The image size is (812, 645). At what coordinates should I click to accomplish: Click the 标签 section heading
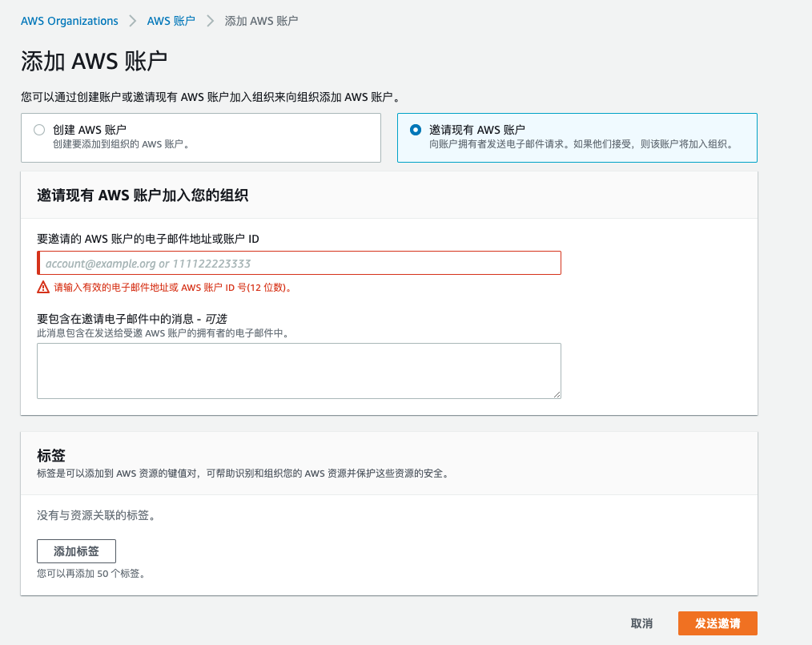coord(51,456)
